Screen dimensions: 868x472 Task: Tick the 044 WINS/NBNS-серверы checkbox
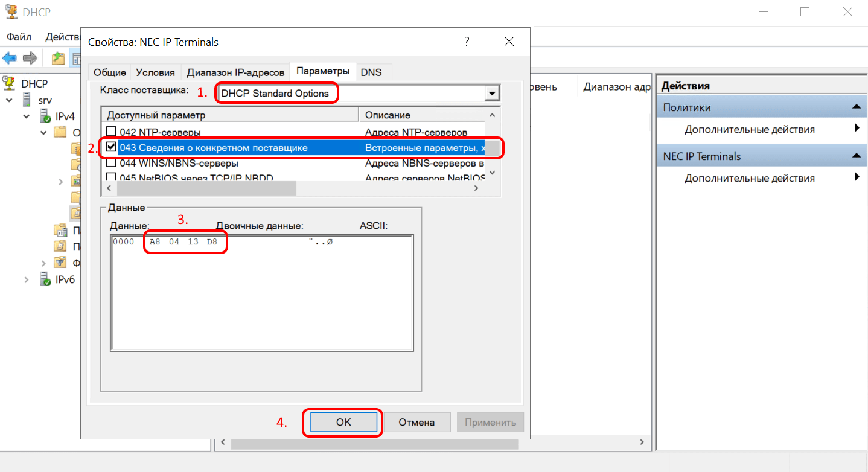pos(111,163)
